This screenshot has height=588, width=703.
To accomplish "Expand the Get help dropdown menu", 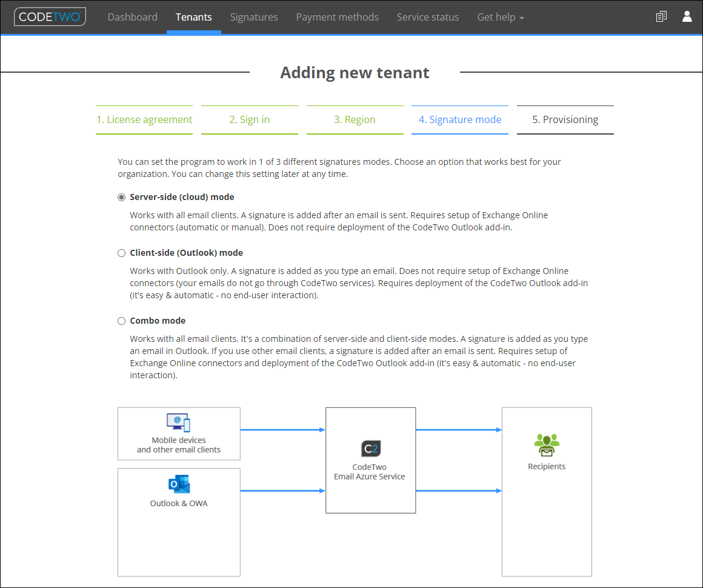I will (x=501, y=17).
